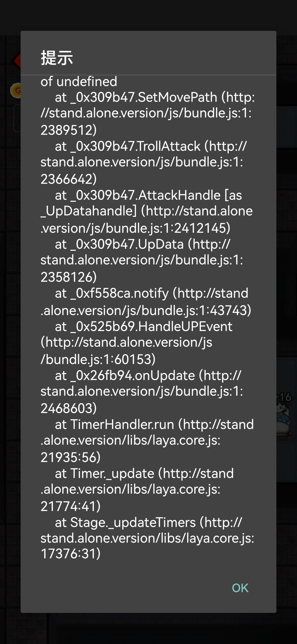This screenshot has width=297, height=644.
Task: Select the TimerHandler.run trace line
Action: 147,441
